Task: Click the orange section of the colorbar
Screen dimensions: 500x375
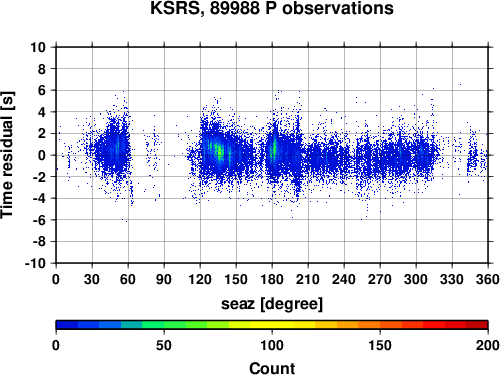Action: tap(358, 325)
